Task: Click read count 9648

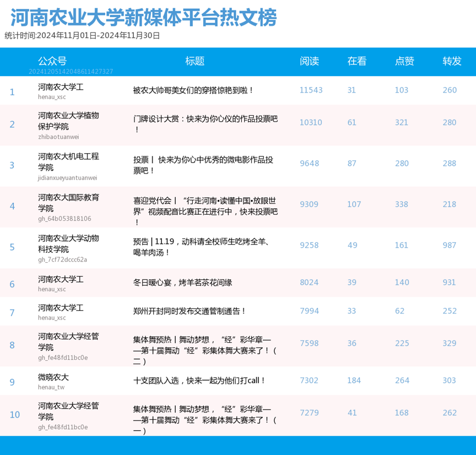Action: point(310,163)
